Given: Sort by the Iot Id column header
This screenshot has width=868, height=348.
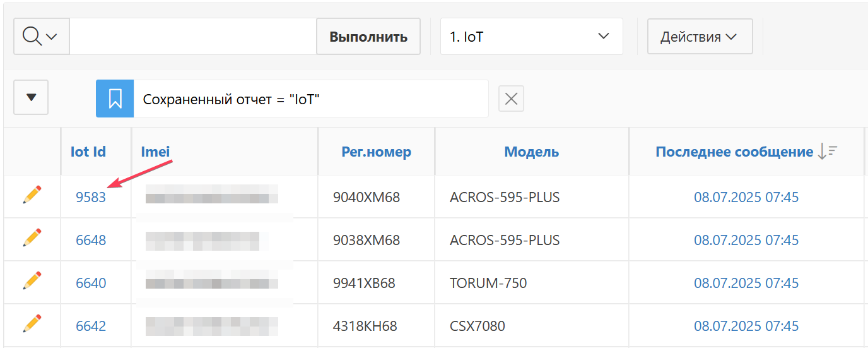Looking at the screenshot, I should click(88, 152).
